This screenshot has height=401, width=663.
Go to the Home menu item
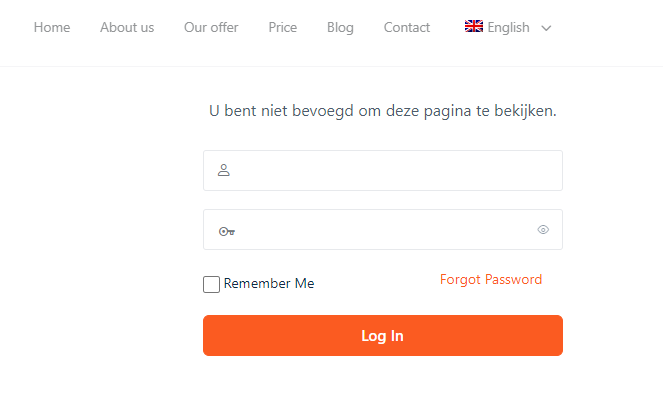point(52,28)
